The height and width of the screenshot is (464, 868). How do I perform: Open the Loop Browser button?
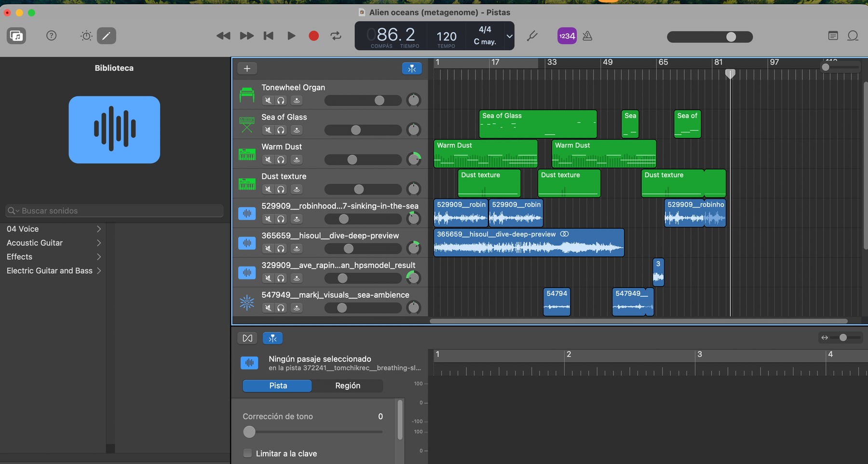853,36
